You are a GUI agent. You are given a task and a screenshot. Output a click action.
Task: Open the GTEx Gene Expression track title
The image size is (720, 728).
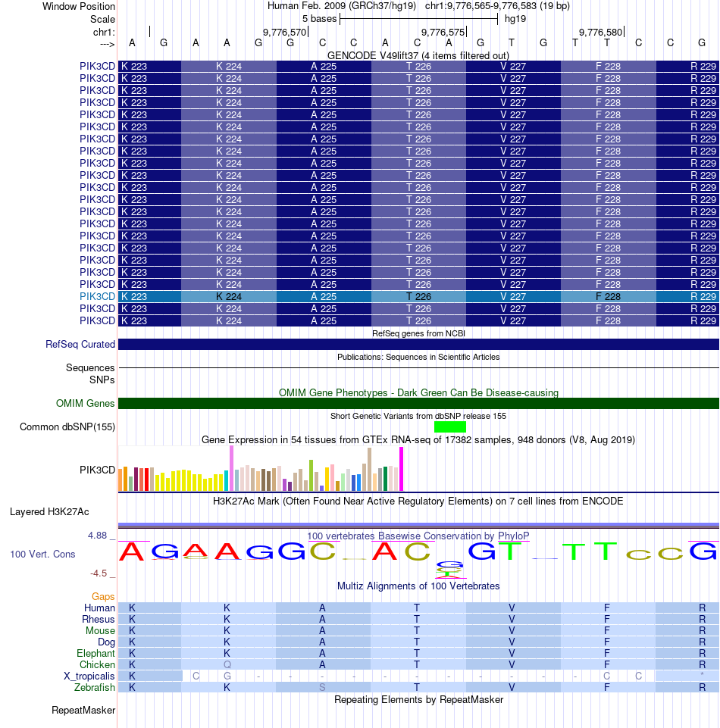[418, 439]
